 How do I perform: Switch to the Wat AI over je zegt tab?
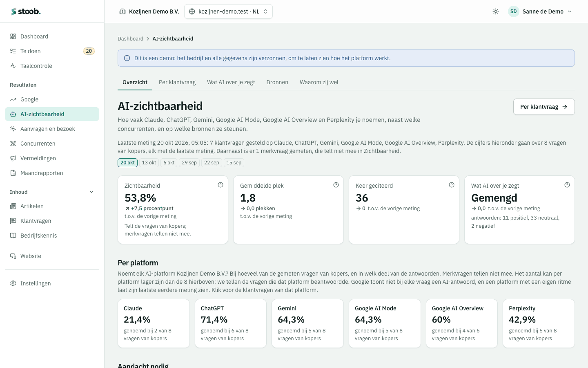(x=231, y=82)
